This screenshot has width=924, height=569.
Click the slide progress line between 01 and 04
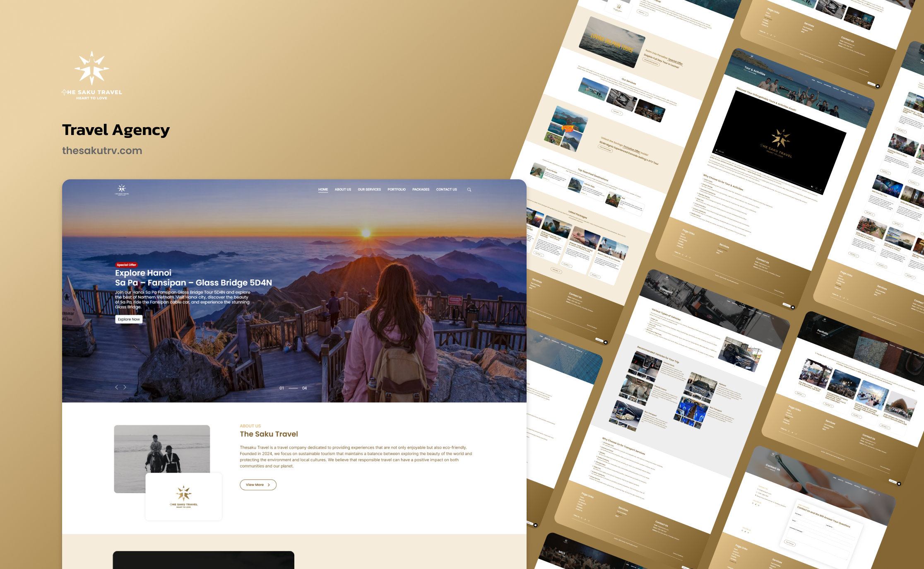[x=293, y=388]
